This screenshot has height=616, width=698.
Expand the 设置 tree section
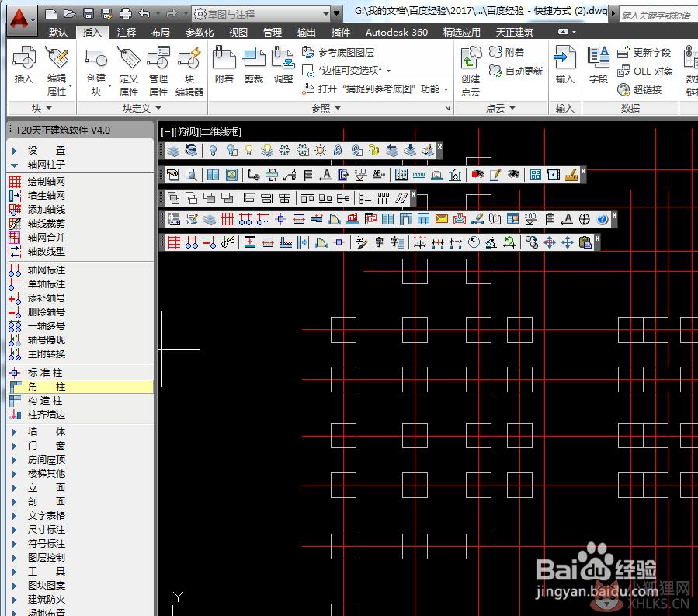[x=14, y=151]
